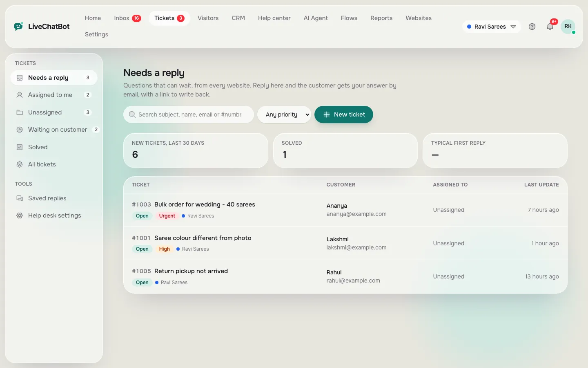Go to the AI Agent tab
Image resolution: width=588 pixels, height=368 pixels.
tap(316, 18)
